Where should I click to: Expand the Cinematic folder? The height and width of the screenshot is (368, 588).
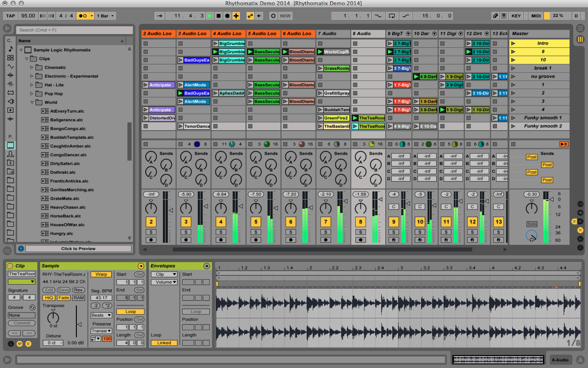pyautogui.click(x=32, y=67)
